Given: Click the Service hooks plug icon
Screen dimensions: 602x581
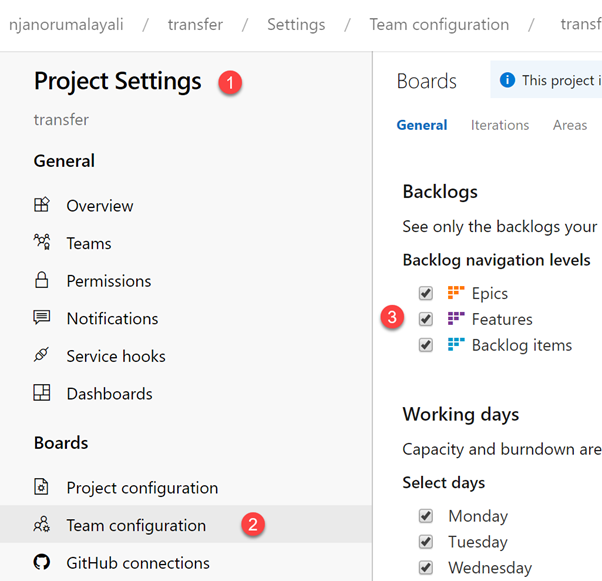Looking at the screenshot, I should [41, 355].
